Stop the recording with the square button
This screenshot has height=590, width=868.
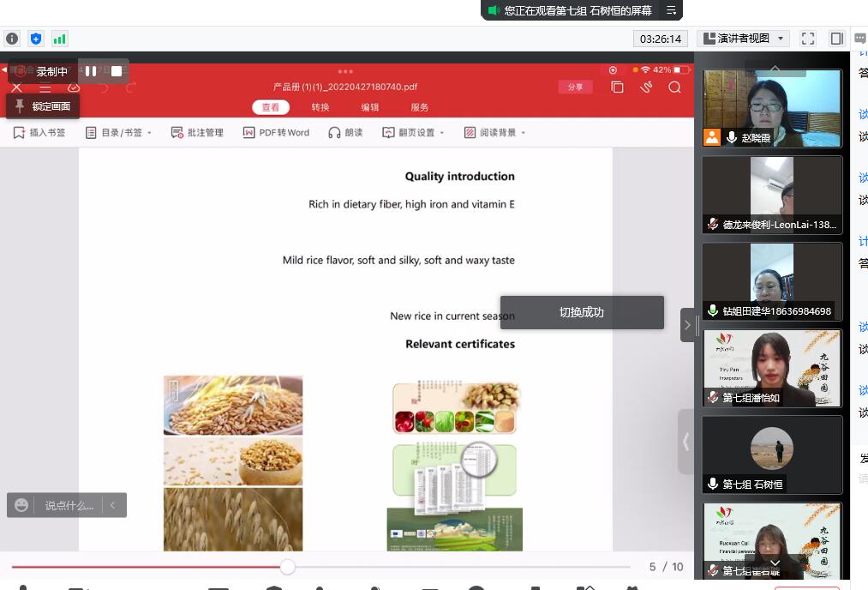click(x=117, y=71)
